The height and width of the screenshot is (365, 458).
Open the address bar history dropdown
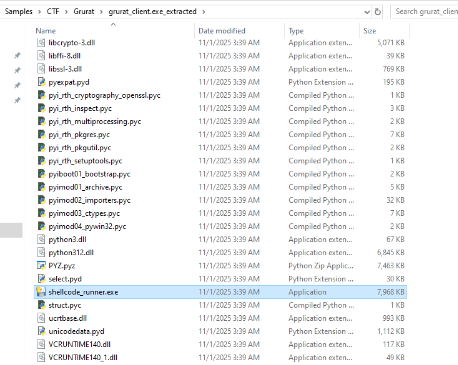tap(367, 12)
